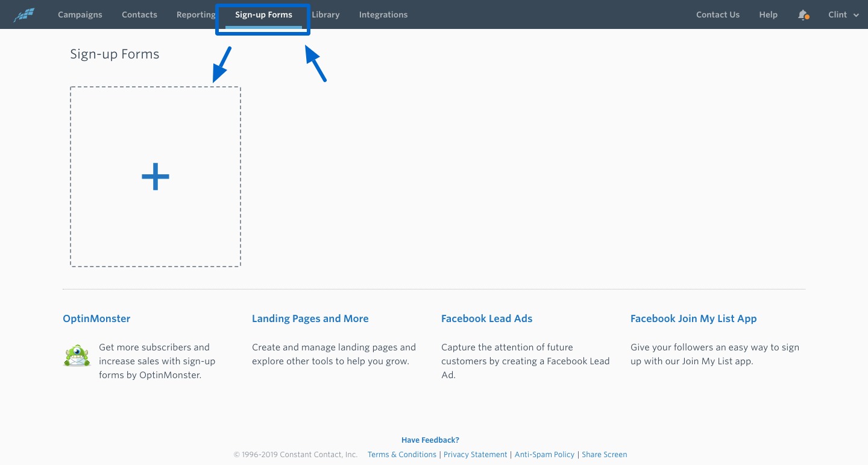This screenshot has height=465, width=868.
Task: Open the Terms & Conditions link
Action: pyautogui.click(x=402, y=455)
